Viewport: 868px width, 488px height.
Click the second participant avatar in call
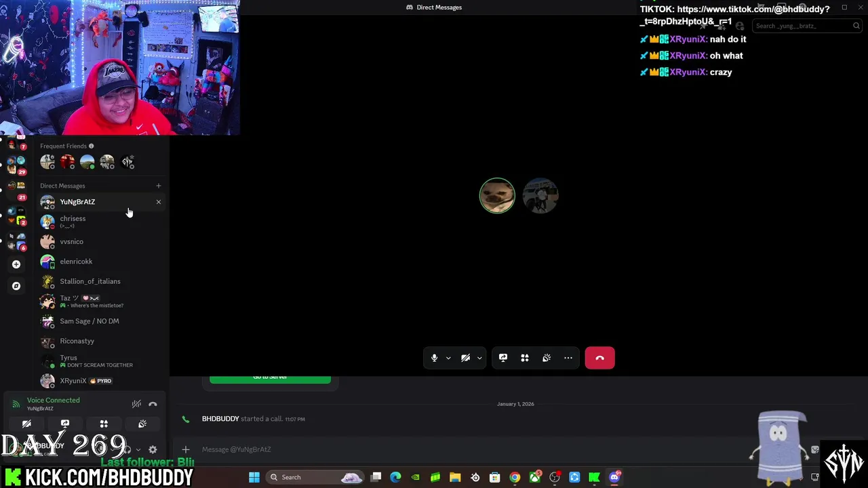[x=540, y=196]
